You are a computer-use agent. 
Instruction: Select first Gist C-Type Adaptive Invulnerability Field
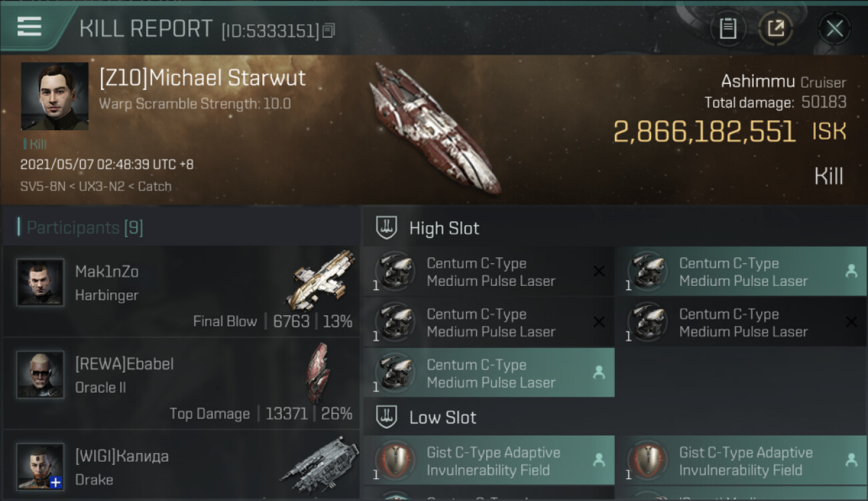[x=489, y=461]
